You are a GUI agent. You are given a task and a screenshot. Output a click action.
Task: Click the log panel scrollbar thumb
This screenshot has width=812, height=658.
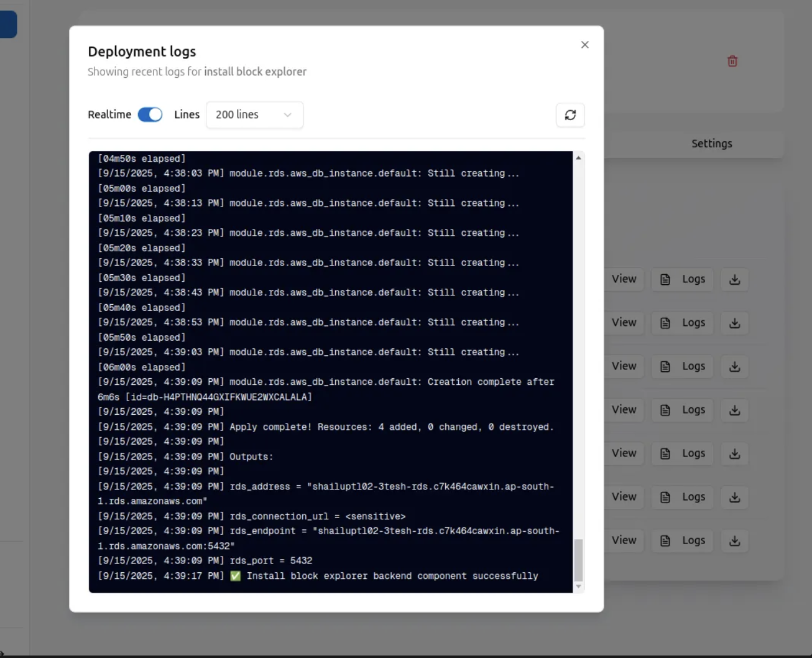point(578,559)
